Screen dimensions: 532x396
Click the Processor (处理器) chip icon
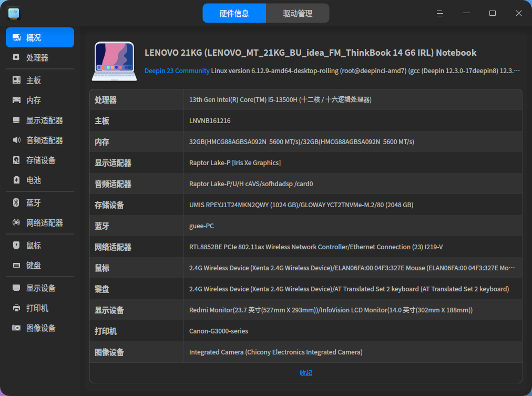(16, 57)
